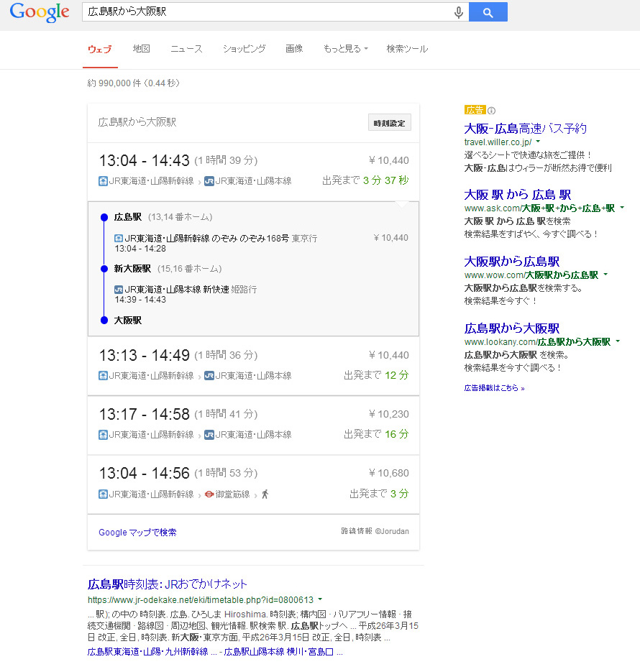Open the 大阪-広島高速バス予約 ad link
The image size is (640, 672).
[x=526, y=128]
